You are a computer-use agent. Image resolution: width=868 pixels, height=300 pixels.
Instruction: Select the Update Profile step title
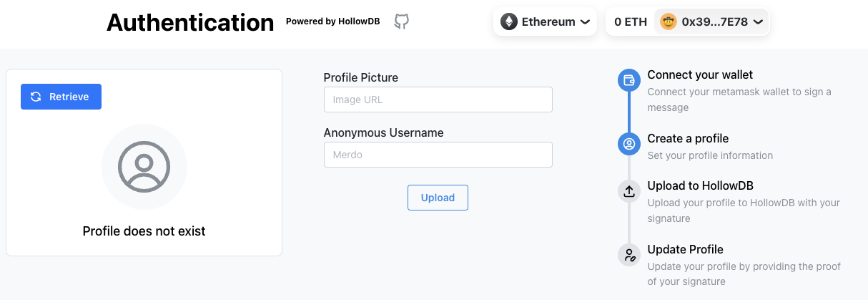685,249
